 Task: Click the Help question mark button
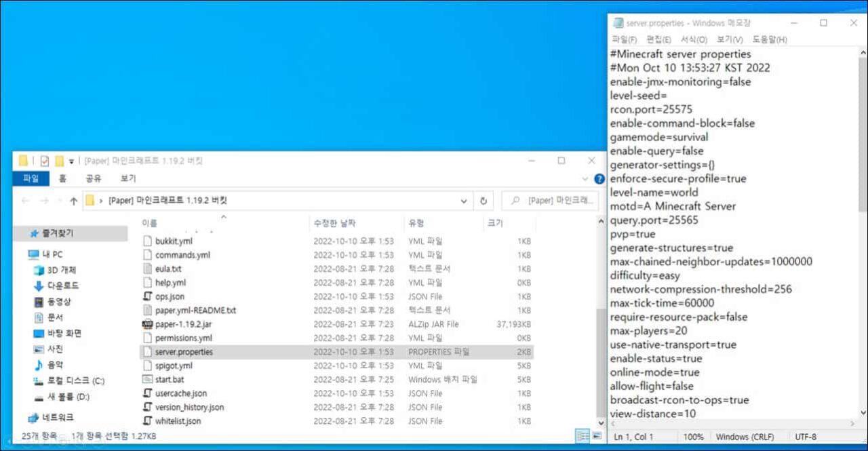tap(598, 178)
